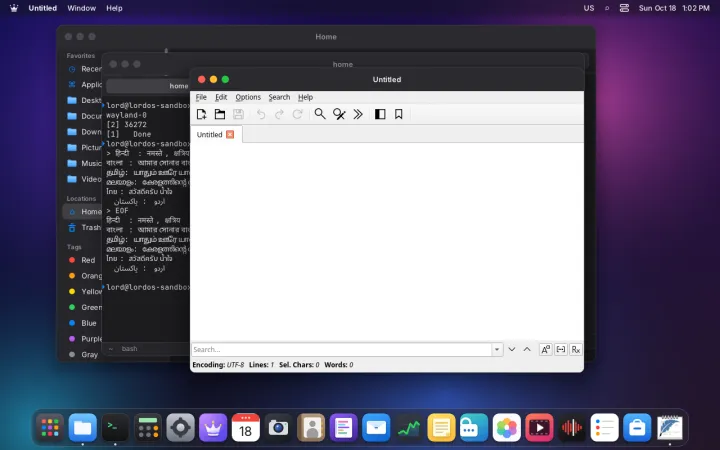720x450 pixels.
Task: Click inside the Search... input field
Action: pyautogui.click(x=342, y=349)
